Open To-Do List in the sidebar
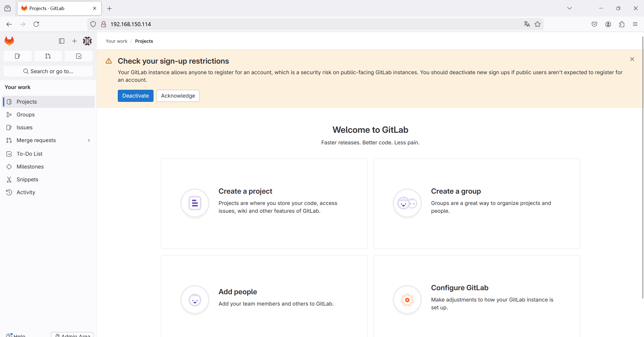The image size is (644, 337). [x=48, y=154]
